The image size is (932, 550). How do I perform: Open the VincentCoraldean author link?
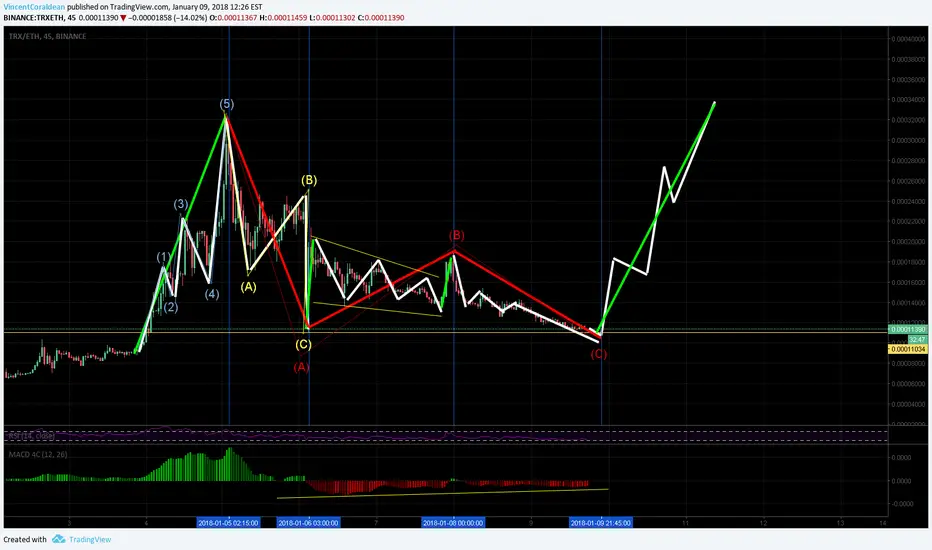[34, 7]
